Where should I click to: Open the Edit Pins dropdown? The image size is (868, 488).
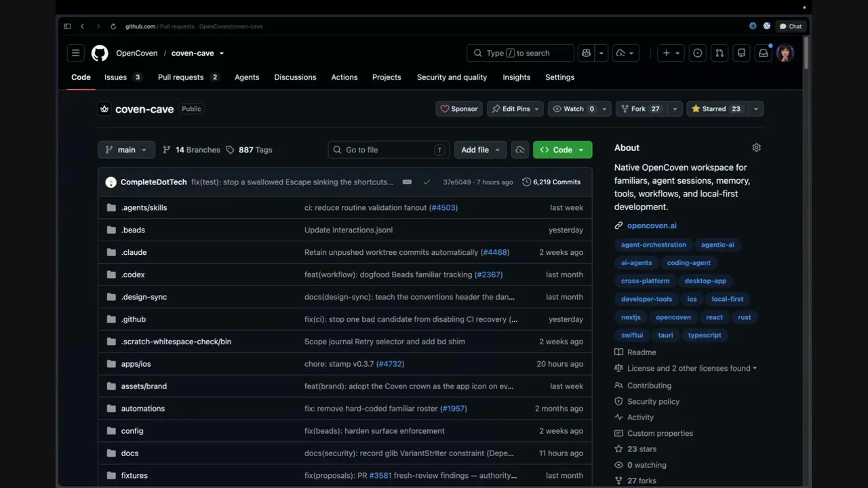(515, 108)
